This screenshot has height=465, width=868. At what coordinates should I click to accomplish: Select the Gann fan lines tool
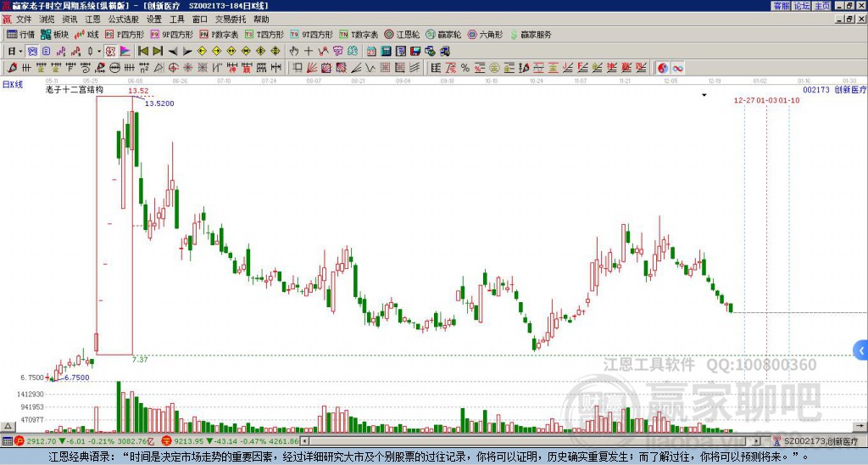coord(312,68)
